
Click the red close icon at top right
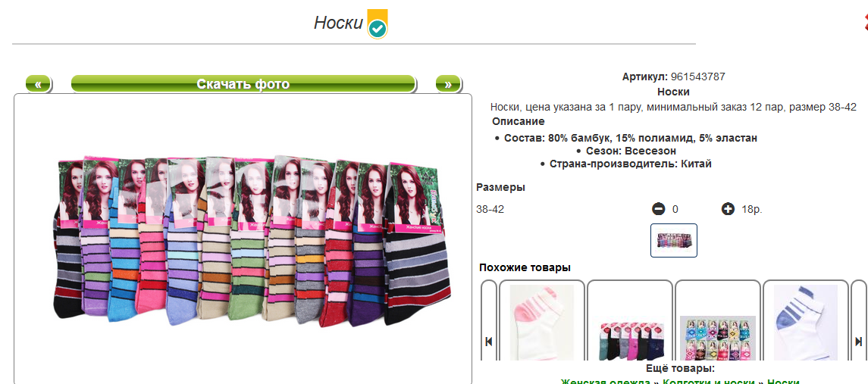(x=865, y=23)
